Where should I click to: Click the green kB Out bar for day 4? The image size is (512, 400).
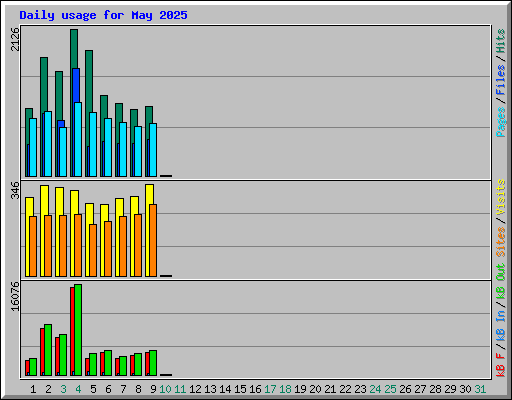78,330
